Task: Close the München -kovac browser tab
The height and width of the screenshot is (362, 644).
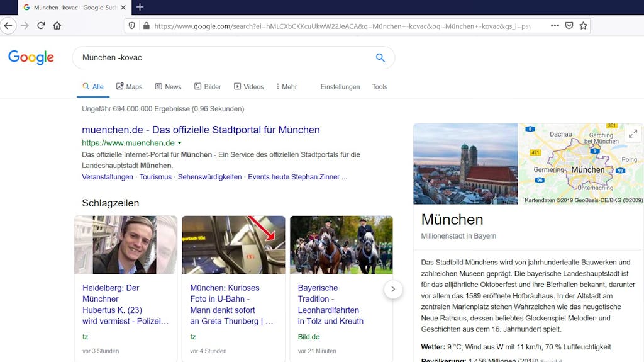Action: coord(123,8)
